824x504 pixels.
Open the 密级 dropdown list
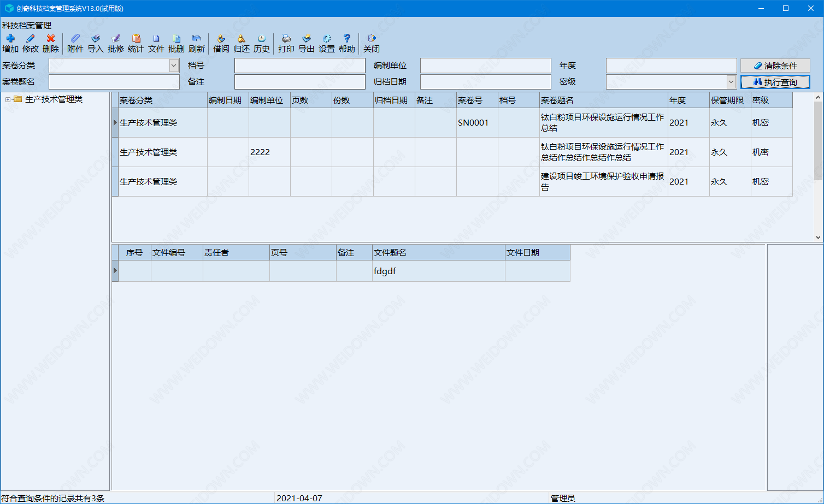[x=731, y=82]
